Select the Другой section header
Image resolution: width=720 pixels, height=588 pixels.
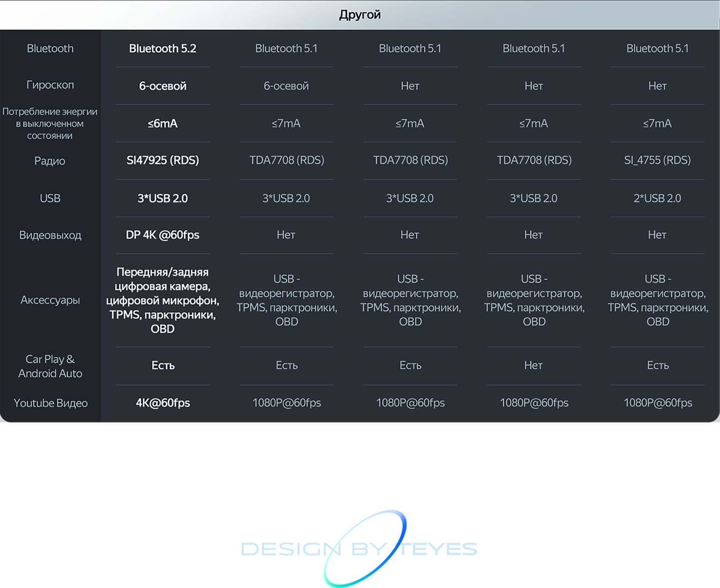[x=360, y=15]
